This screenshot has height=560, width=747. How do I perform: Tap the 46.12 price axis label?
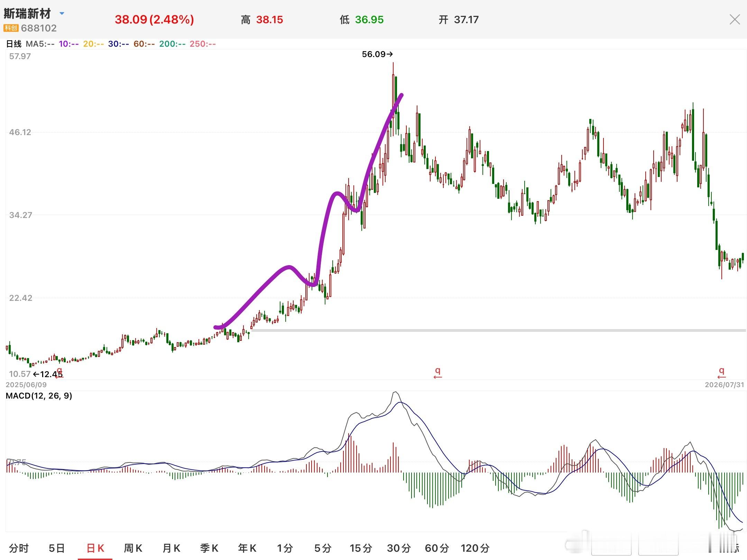[20, 132]
